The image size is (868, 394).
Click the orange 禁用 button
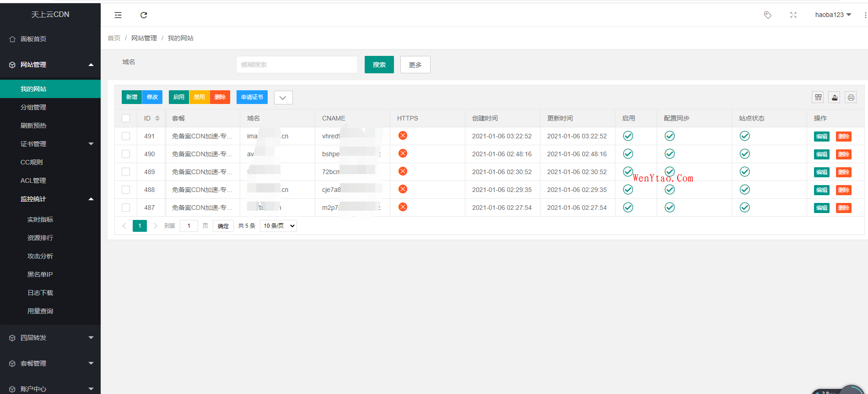point(199,97)
